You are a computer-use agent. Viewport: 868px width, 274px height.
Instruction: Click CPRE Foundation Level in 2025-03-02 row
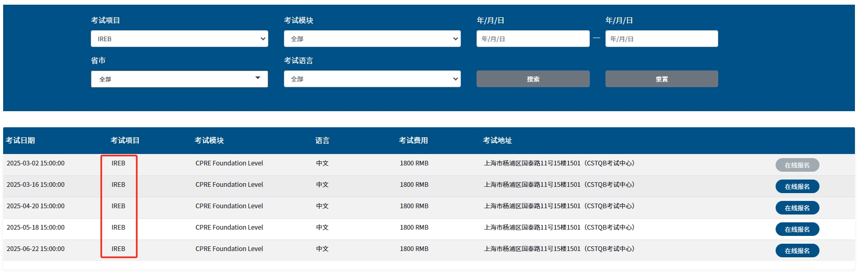(229, 163)
